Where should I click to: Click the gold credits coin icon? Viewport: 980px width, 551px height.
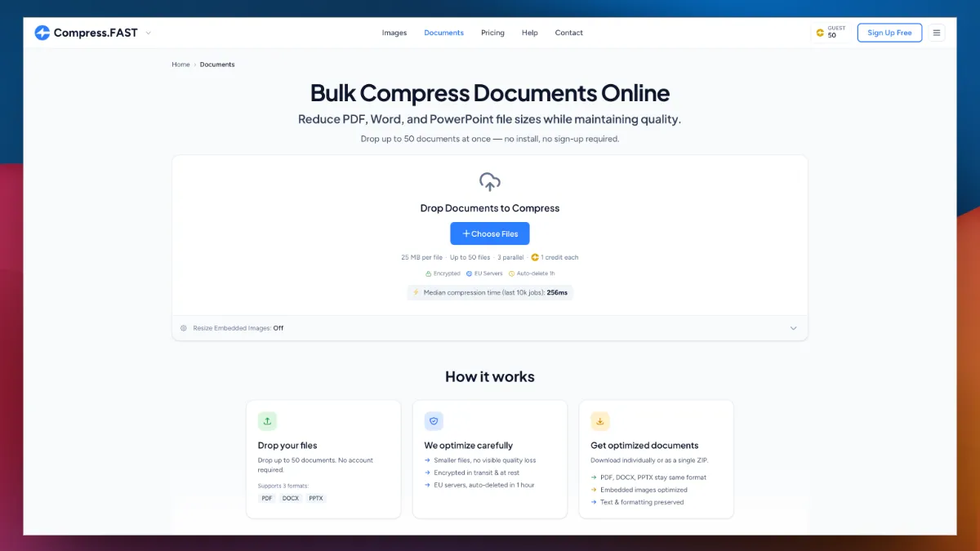[x=820, y=33]
